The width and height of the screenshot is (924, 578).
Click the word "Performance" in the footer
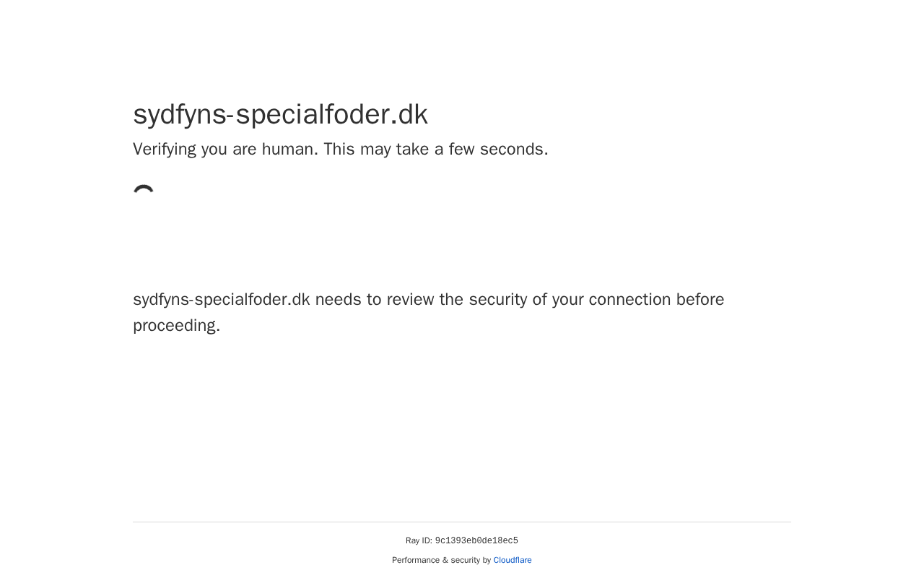[416, 561]
